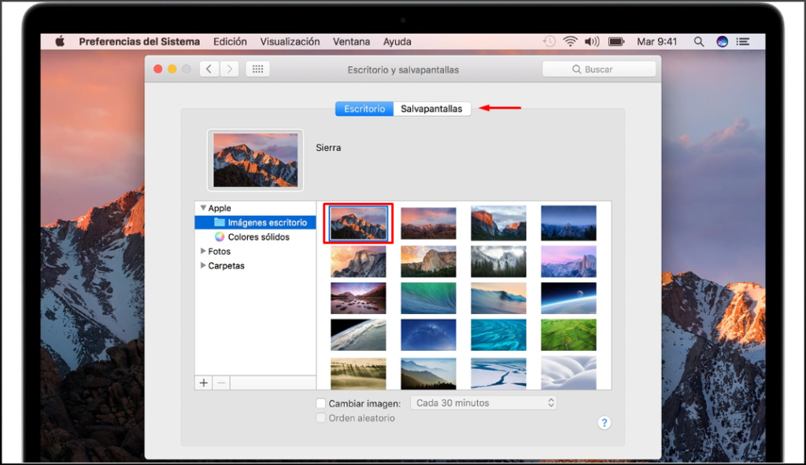Viewport: 806px width, 465px height.
Task: Open help with the question mark button
Action: point(604,423)
